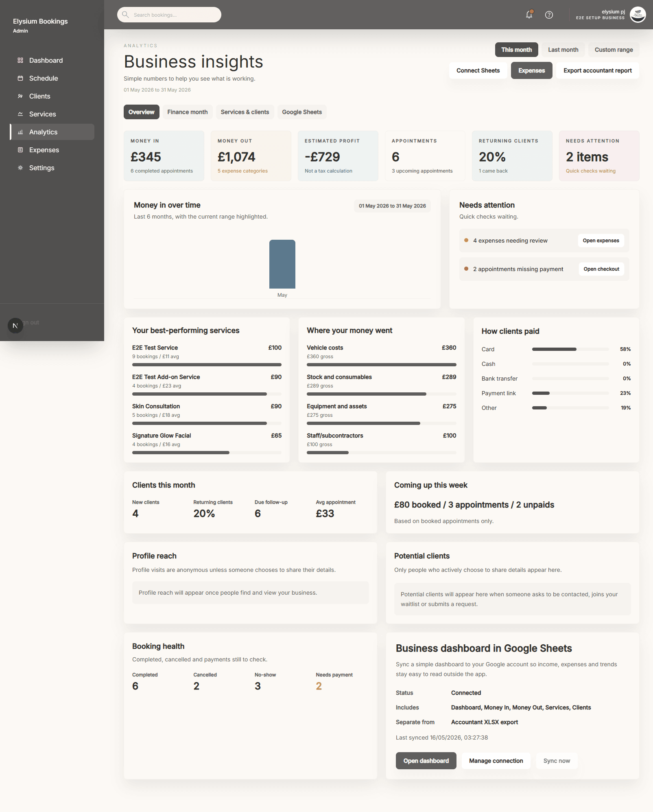Screen dimensions: 653x812
Task: Click the Open dashboard button
Action: [x=426, y=761]
